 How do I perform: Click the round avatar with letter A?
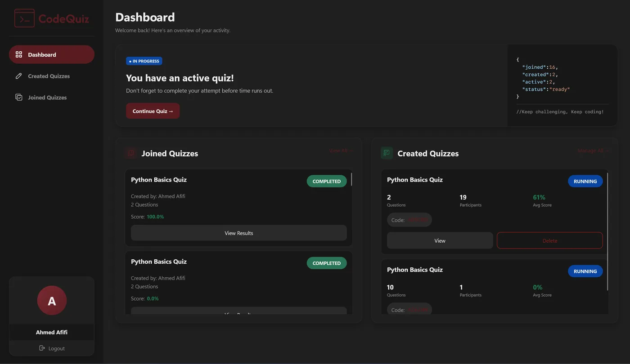pyautogui.click(x=52, y=301)
